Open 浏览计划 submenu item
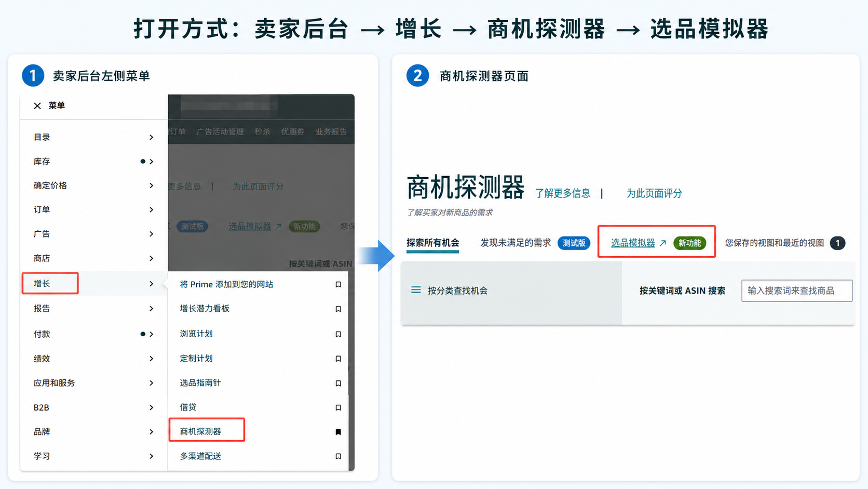868x489 pixels. [196, 334]
